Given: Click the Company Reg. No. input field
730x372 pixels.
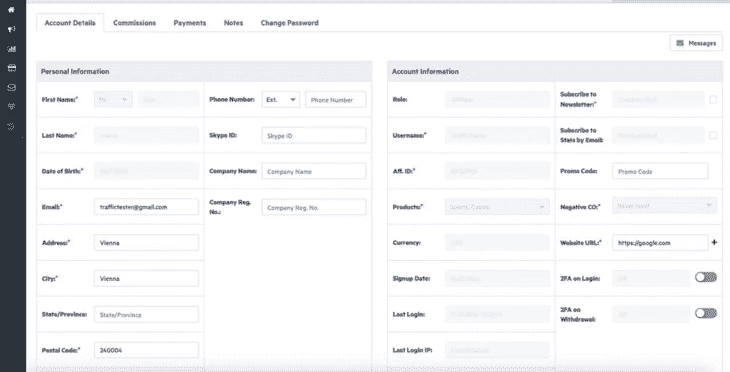Looking at the screenshot, I should pyautogui.click(x=314, y=207).
